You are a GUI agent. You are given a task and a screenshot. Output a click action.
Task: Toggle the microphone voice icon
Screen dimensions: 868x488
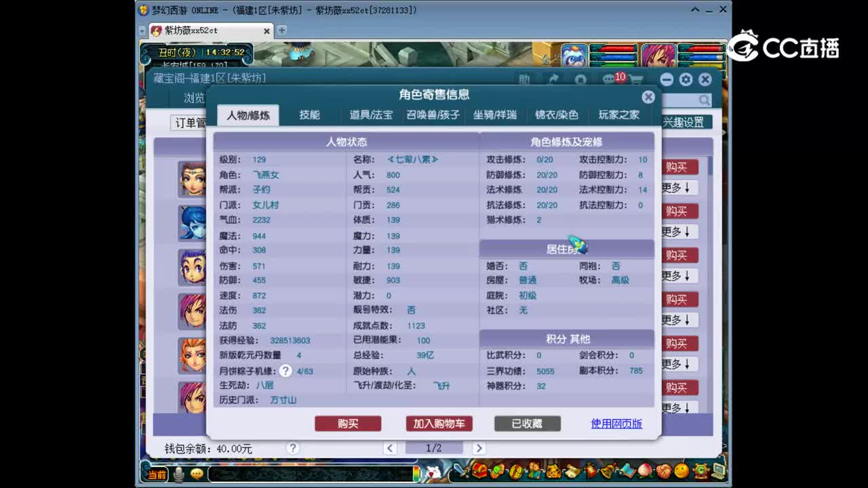(179, 474)
